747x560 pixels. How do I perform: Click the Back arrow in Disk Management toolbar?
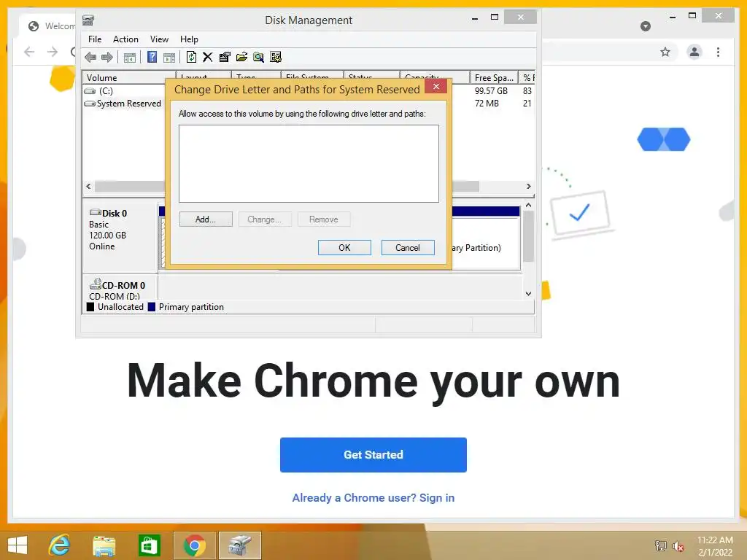90,58
